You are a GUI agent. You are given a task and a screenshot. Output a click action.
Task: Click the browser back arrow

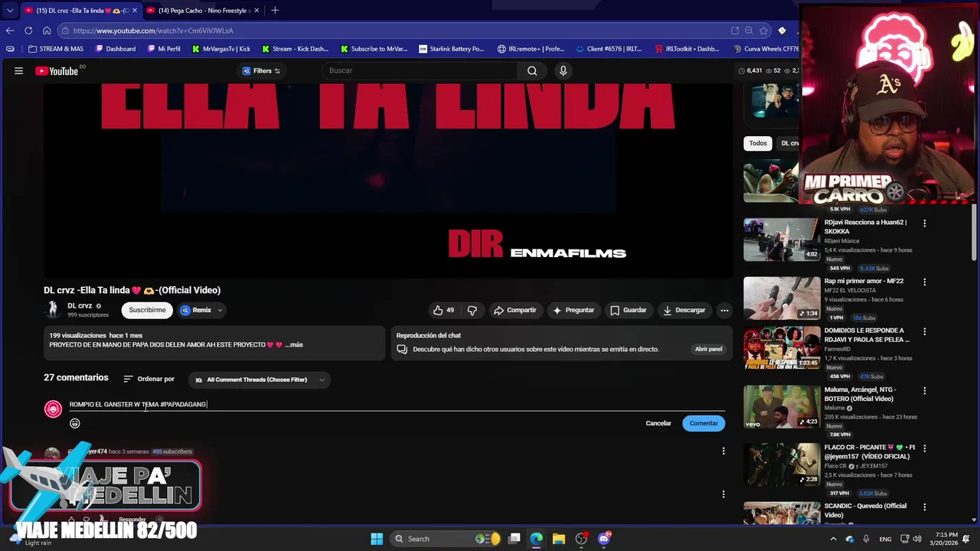[10, 31]
